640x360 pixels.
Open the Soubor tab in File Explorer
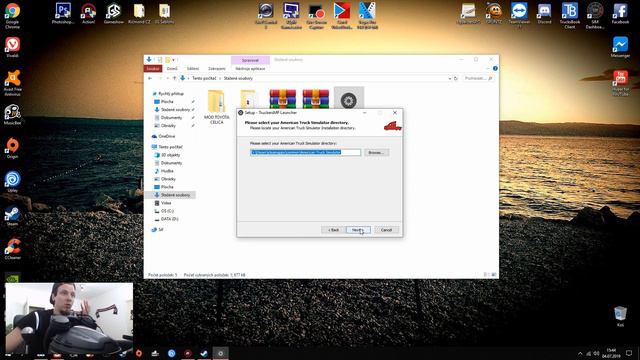tap(153, 69)
